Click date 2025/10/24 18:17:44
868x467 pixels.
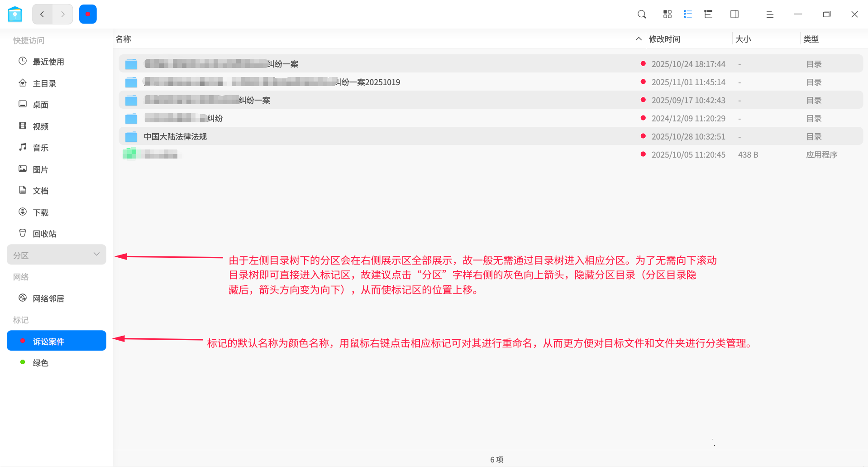click(x=688, y=64)
